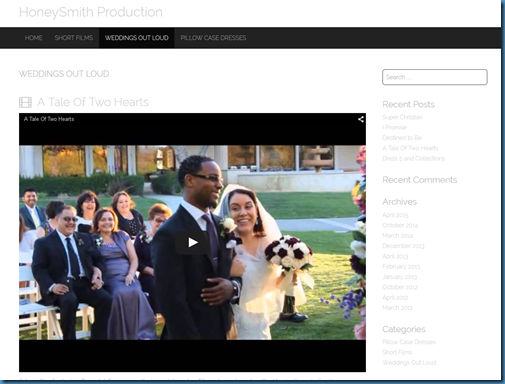Click the Categories sidebar heading
505x384 pixels.
click(404, 329)
